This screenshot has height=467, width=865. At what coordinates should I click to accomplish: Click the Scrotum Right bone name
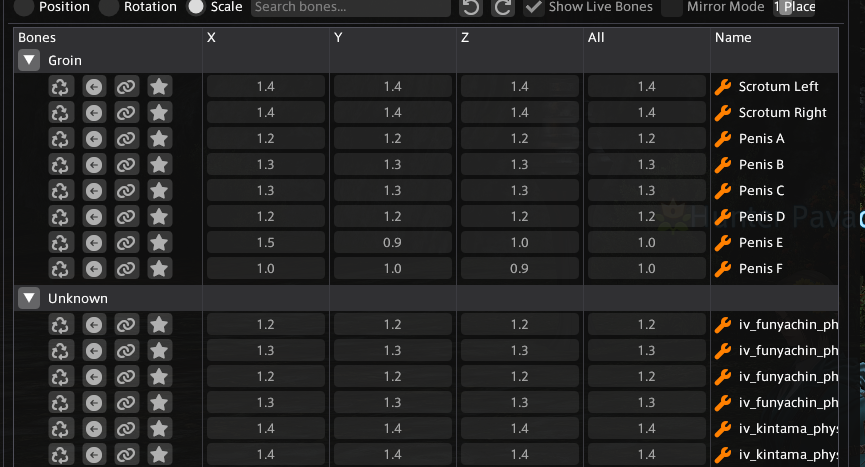pos(782,112)
